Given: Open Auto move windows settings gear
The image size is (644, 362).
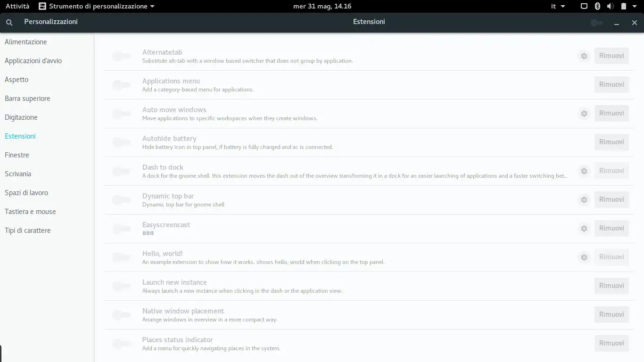Looking at the screenshot, I should tap(584, 114).
